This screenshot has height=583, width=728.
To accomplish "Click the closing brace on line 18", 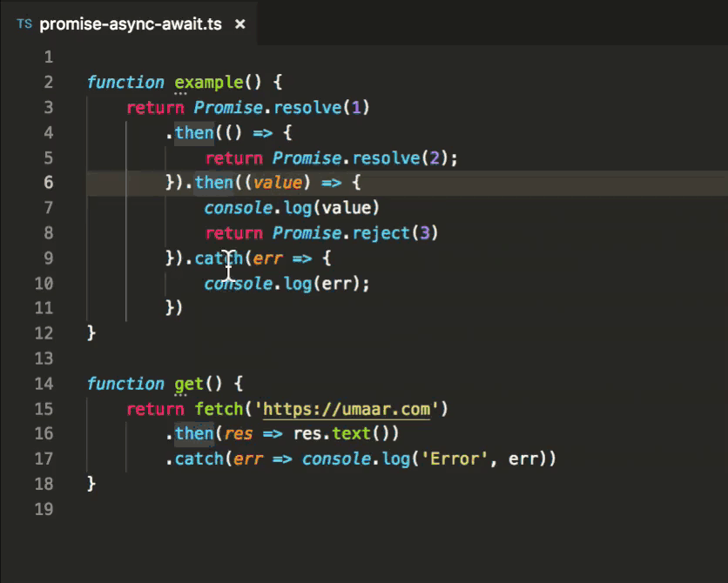I will (x=91, y=484).
